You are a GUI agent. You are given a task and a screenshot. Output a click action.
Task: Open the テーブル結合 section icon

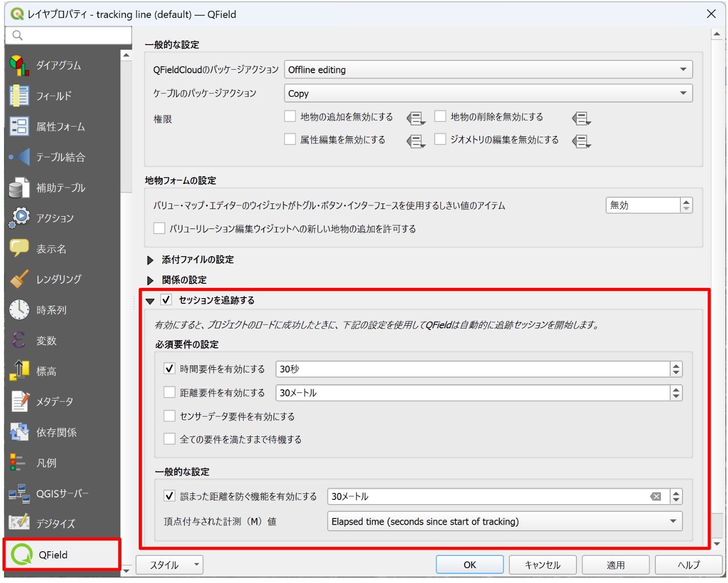coord(19,157)
